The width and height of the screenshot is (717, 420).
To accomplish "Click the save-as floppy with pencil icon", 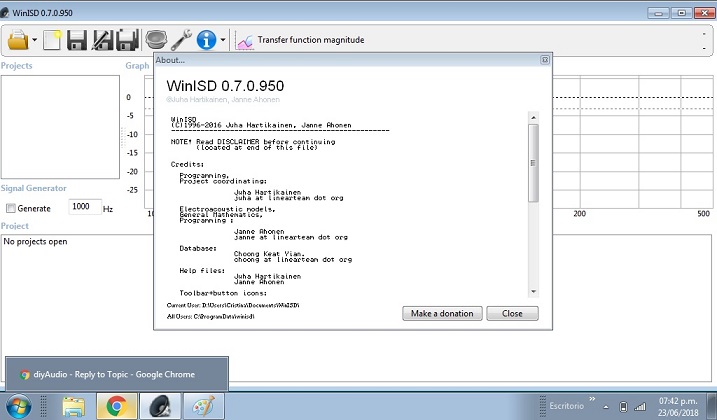I will coord(102,40).
